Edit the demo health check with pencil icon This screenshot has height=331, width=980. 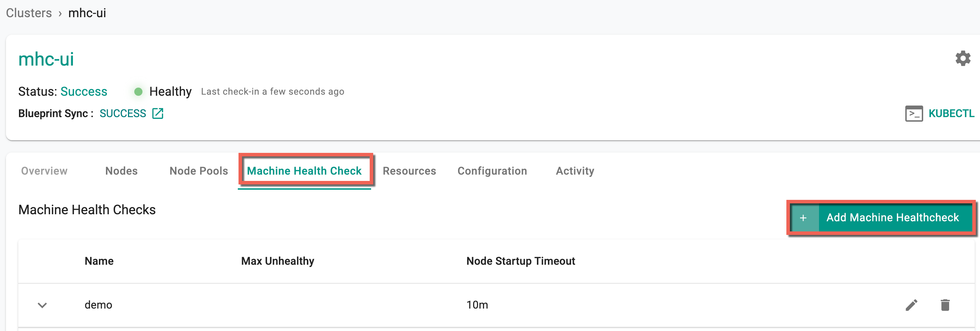(x=911, y=305)
